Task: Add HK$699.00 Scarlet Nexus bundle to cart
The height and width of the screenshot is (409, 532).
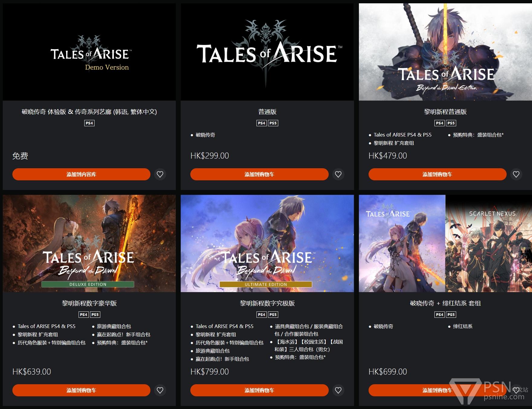Action: tap(437, 390)
